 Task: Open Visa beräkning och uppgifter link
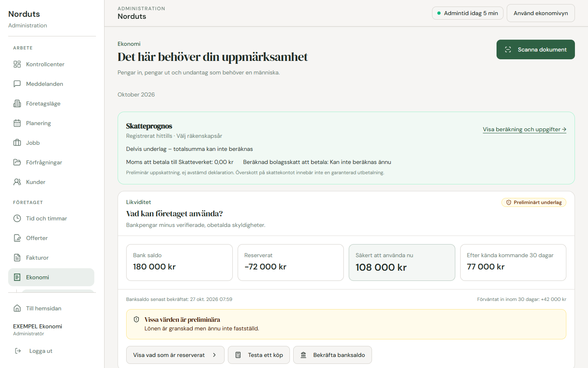coord(524,129)
